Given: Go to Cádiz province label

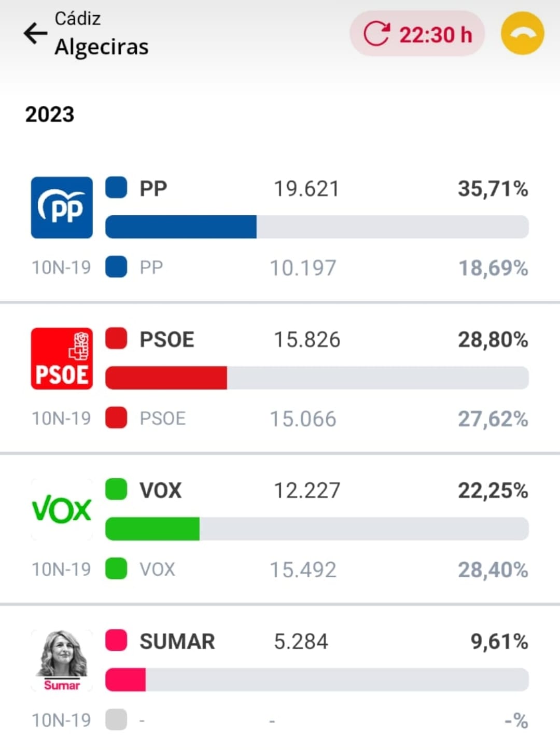Looking at the screenshot, I should (x=78, y=19).
